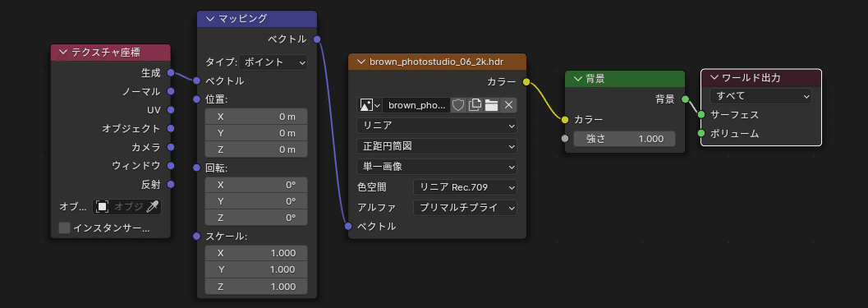868x308 pixels.
Task: Click the image browse icon in the environment texture node
Action: point(370,105)
